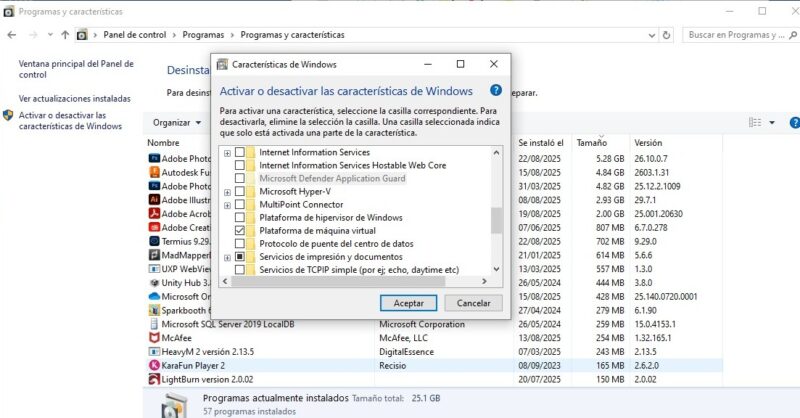Click the help icon in the Programas toolbar
This screenshot has height=418, width=800.
794,122
